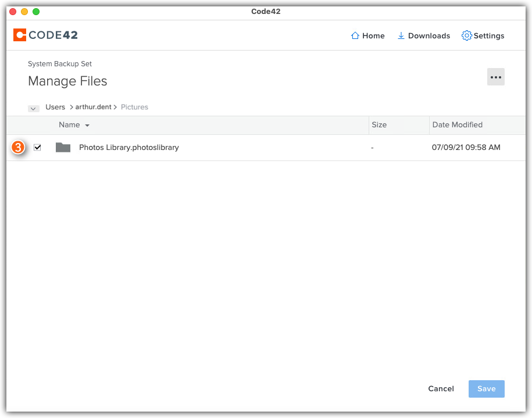Open the Name column sort dropdown arrow

(87, 124)
